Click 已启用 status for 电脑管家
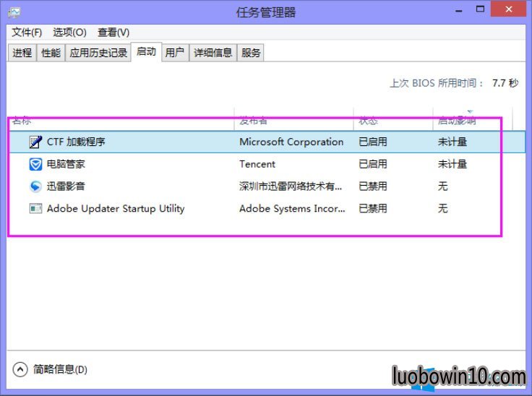532x396 pixels. [x=373, y=164]
